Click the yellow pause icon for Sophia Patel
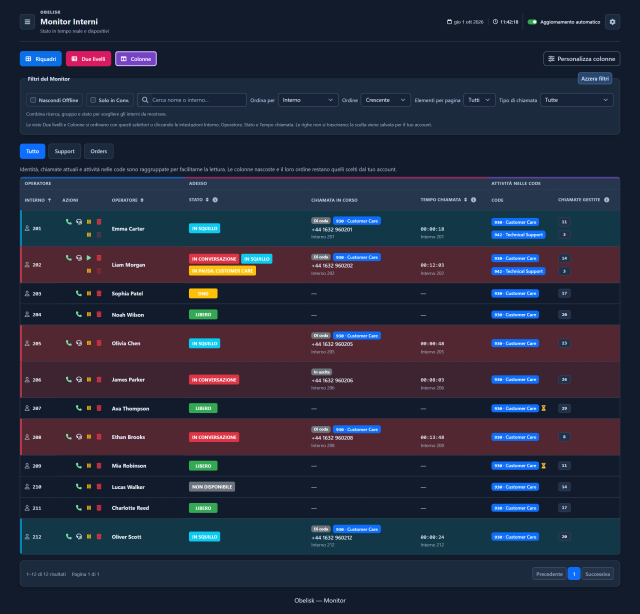 tap(89, 293)
